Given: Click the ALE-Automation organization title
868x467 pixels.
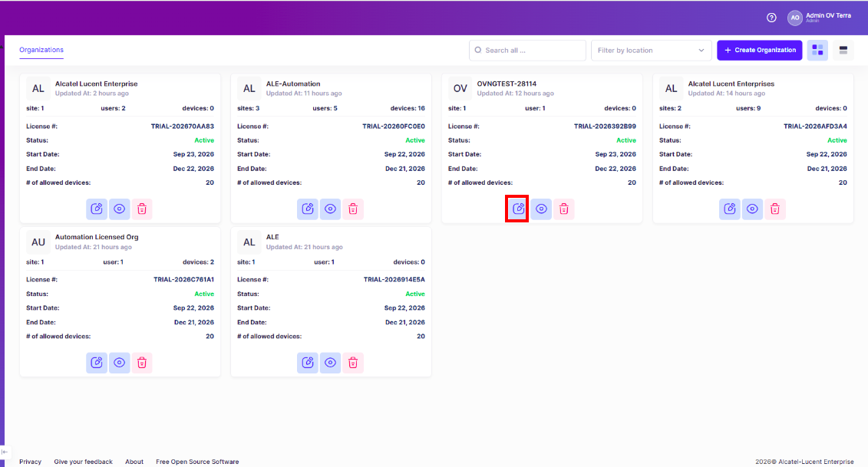Looking at the screenshot, I should [293, 84].
